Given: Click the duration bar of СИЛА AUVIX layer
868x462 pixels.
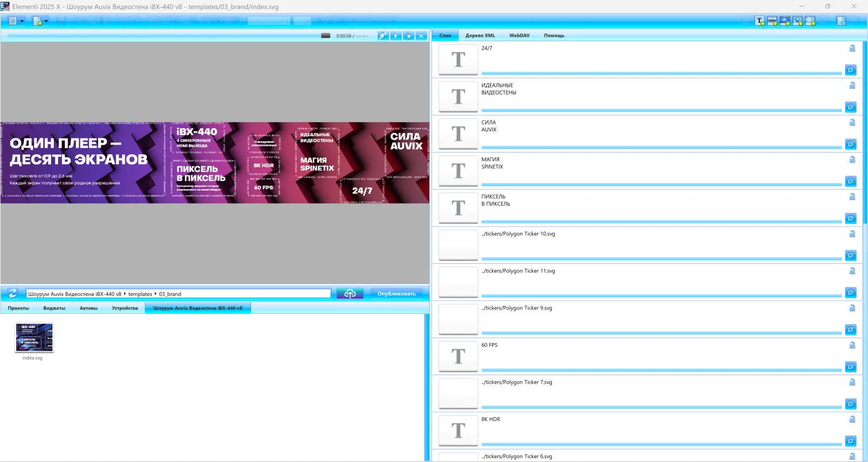Looking at the screenshot, I should tap(661, 147).
